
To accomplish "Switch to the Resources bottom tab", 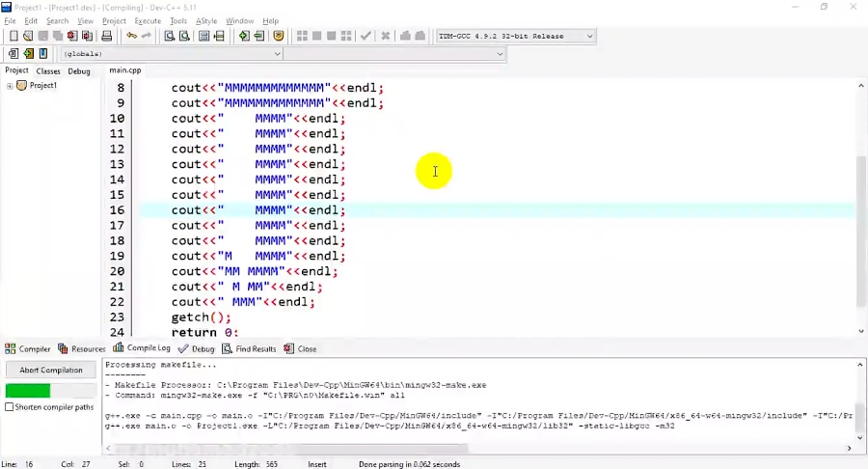I will (x=81, y=348).
